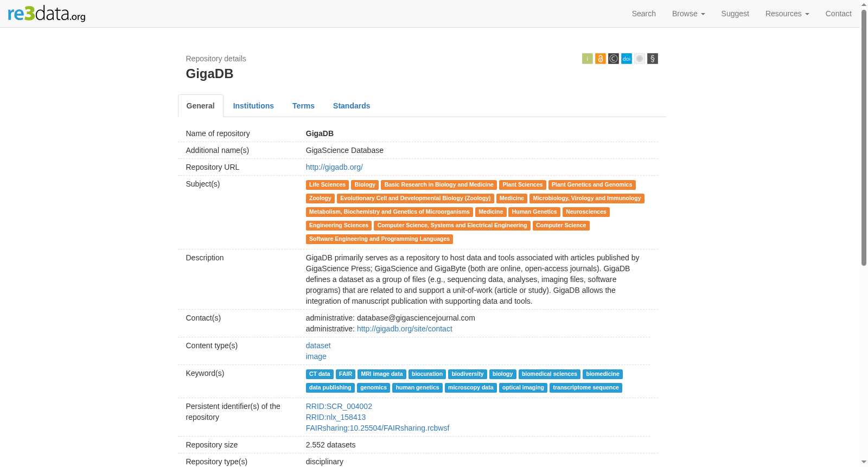868x467 pixels.
Task: Open the Suggest page in navbar
Action: tap(735, 14)
